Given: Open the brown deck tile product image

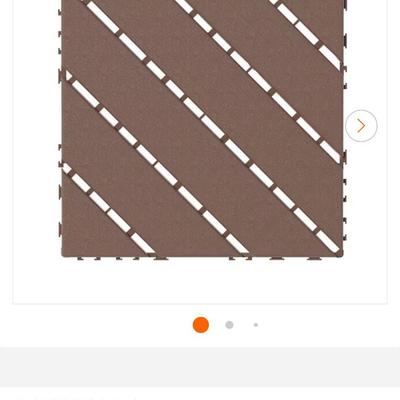Looking at the screenshot, I should [x=202, y=128].
